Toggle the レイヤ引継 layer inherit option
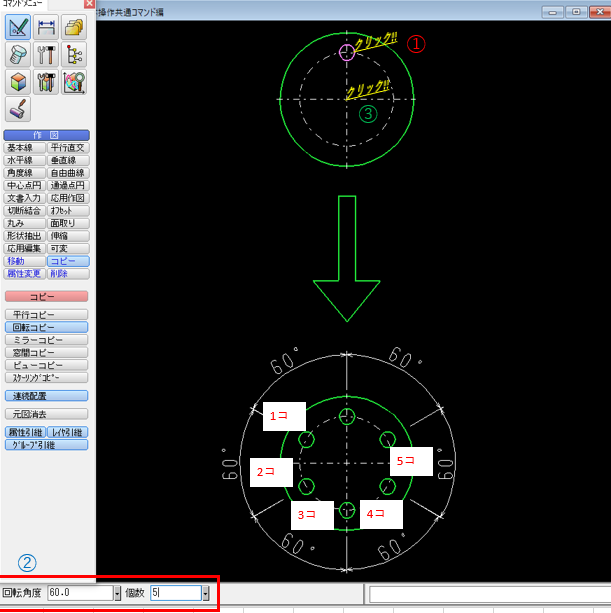This screenshot has height=613, width=611. [x=69, y=432]
